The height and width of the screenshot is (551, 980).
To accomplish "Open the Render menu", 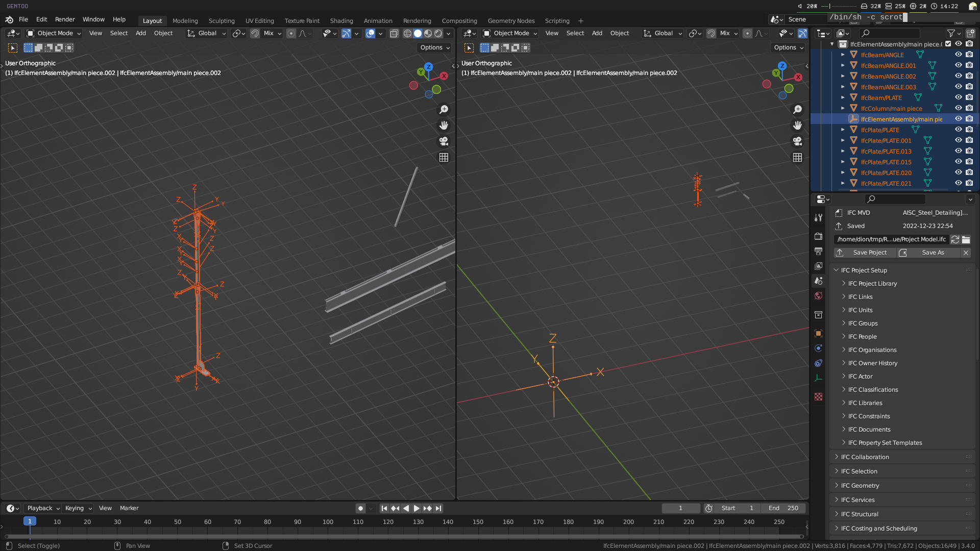I will pyautogui.click(x=65, y=19).
